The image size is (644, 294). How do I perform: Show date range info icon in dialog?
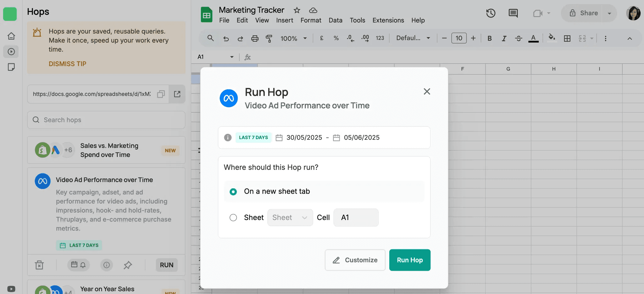[x=228, y=138]
